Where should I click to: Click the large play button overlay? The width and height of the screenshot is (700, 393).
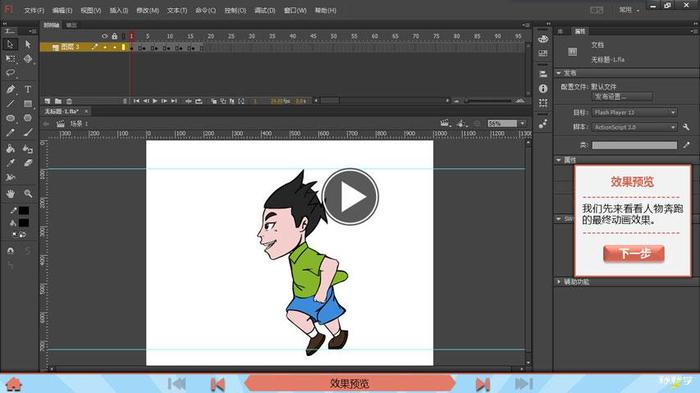350,196
